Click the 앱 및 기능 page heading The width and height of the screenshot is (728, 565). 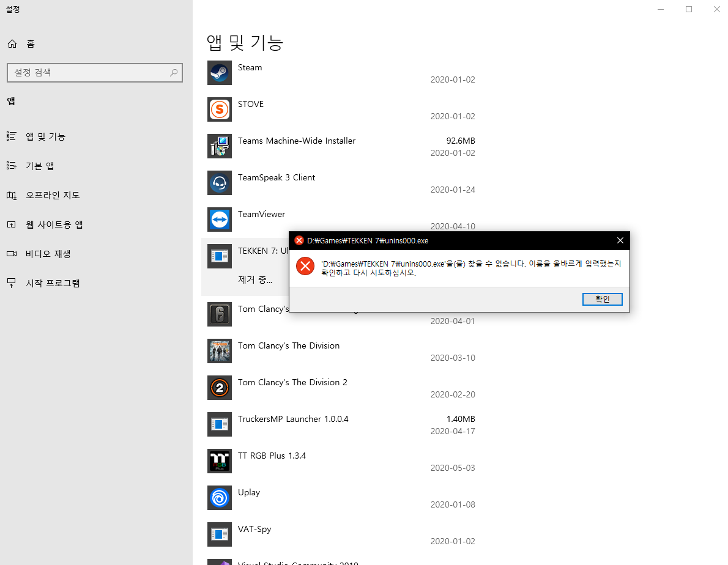245,43
